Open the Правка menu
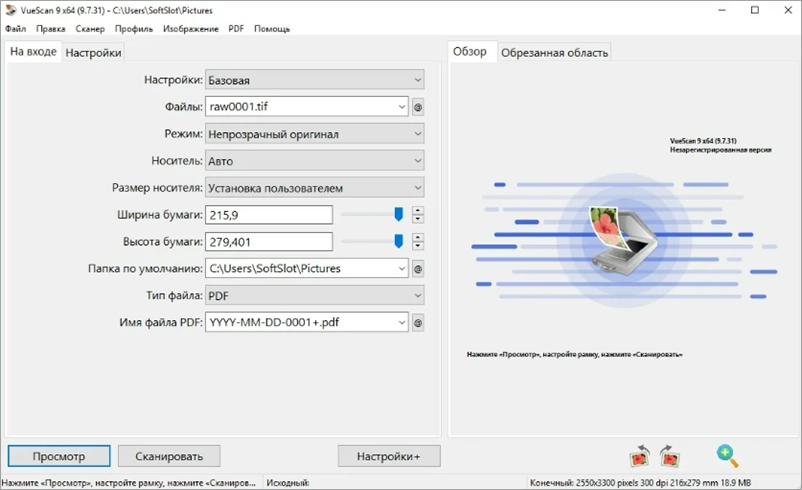Screen dimensions: 802x490 (x=51, y=29)
